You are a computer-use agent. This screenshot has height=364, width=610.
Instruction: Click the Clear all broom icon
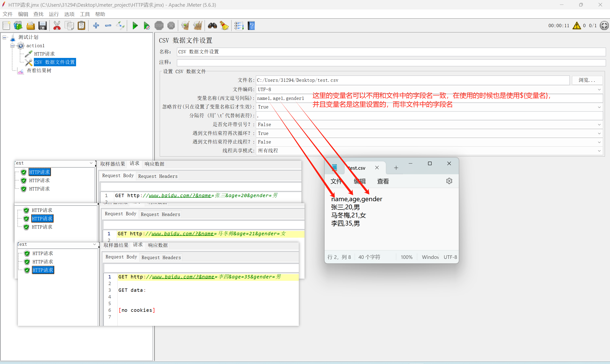coord(197,26)
